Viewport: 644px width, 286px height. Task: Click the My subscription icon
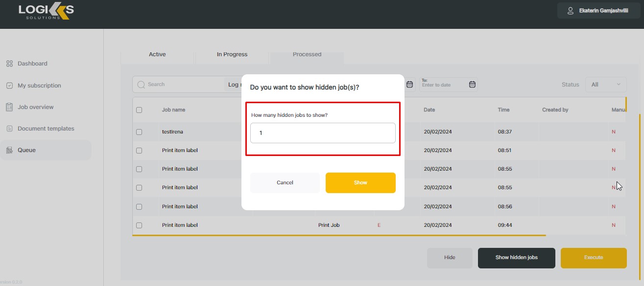click(x=9, y=86)
